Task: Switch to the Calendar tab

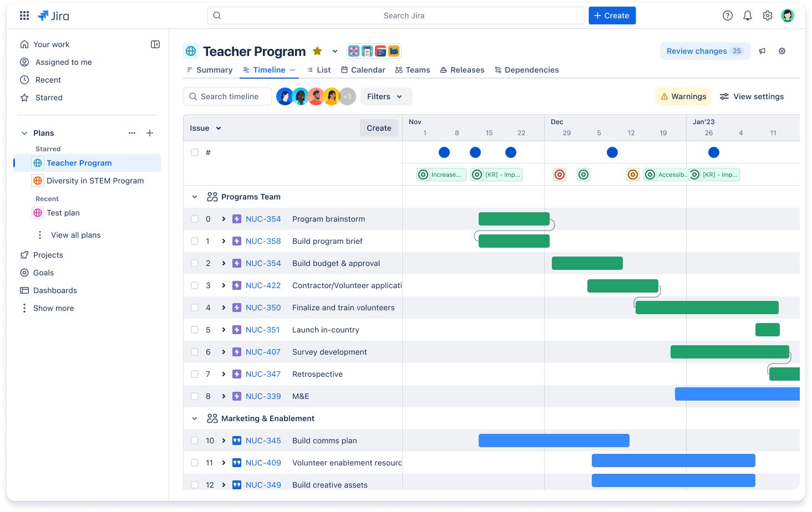Action: click(x=363, y=70)
